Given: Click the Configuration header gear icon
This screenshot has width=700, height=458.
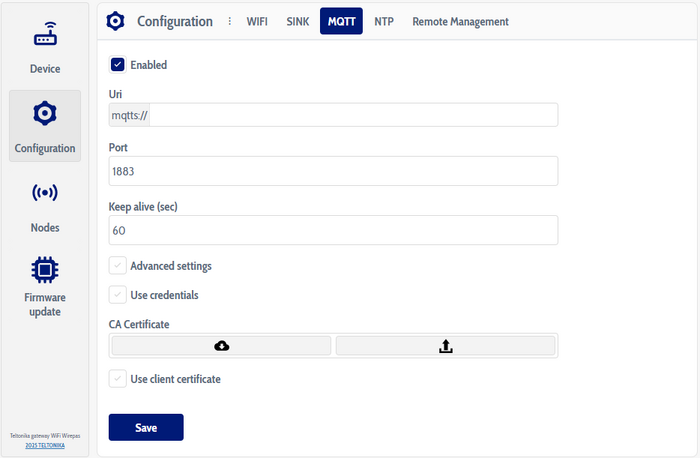Looking at the screenshot, I should pos(116,21).
